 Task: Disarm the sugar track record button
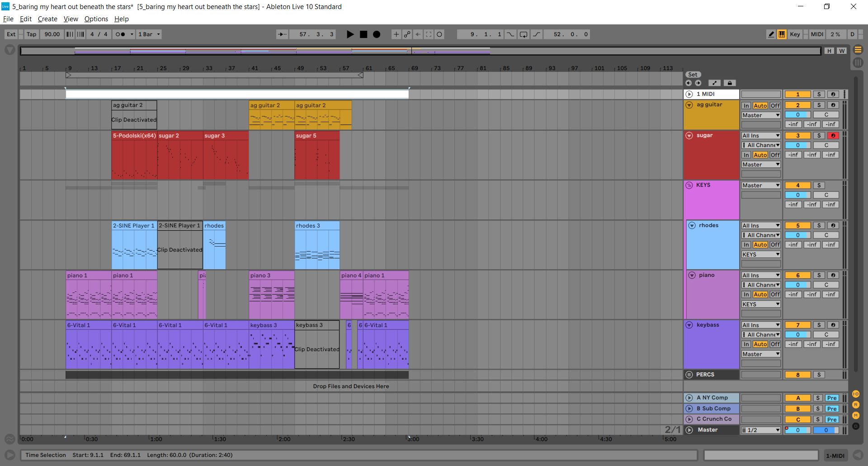click(x=833, y=136)
